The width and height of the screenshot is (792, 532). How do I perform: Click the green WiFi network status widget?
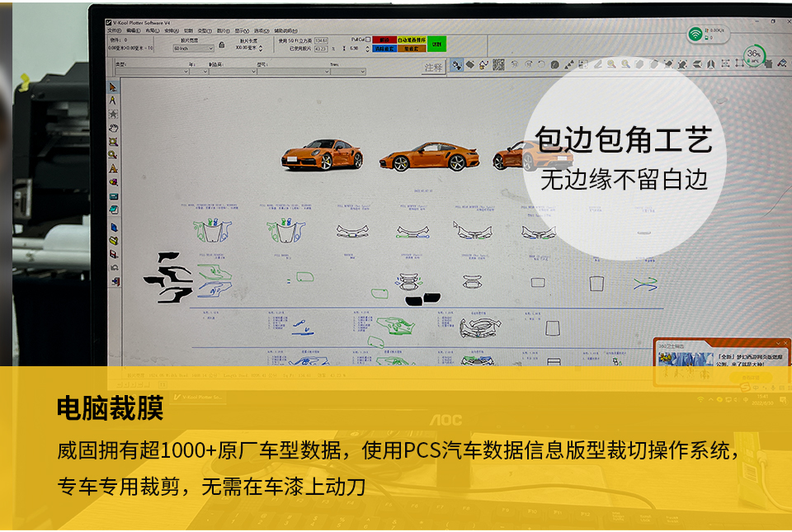709,34
